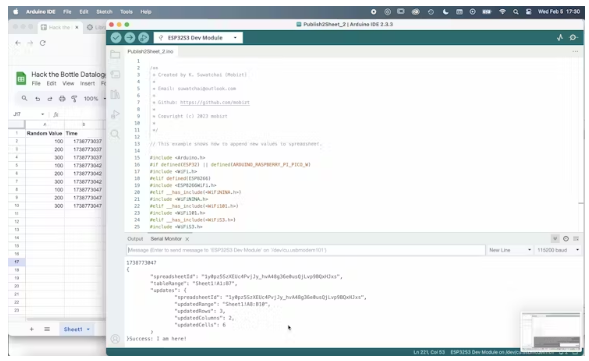Start debugging with the debug button
This screenshot has height=361, width=589.
point(143,38)
